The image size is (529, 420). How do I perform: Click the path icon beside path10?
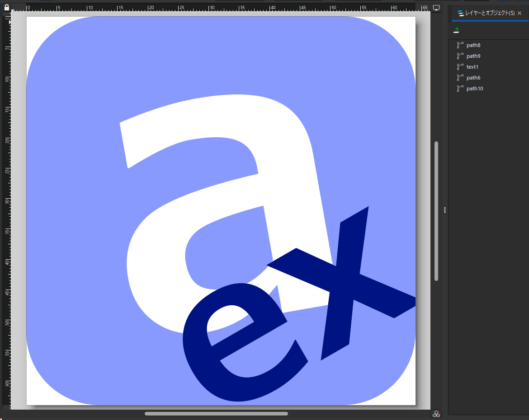[x=460, y=89]
